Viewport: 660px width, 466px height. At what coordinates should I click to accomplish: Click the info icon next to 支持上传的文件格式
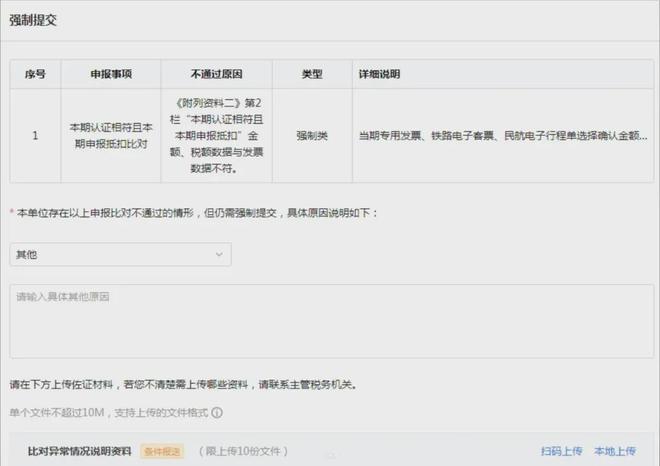tap(217, 413)
